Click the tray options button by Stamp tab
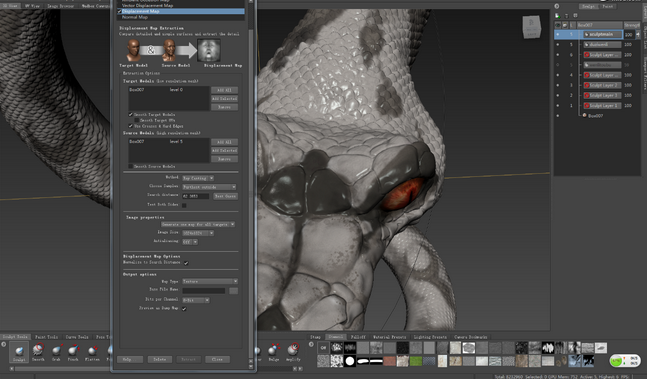The width and height of the screenshot is (647, 379). [312, 344]
